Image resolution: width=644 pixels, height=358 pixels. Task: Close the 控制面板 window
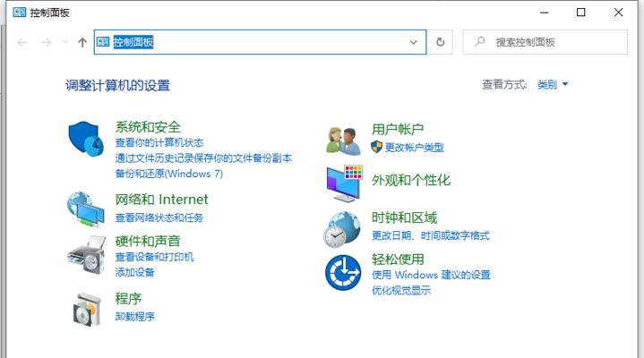pos(619,13)
